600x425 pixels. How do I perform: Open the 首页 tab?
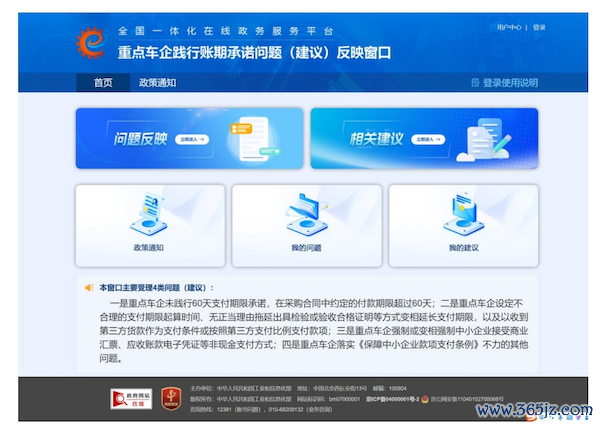(x=103, y=83)
